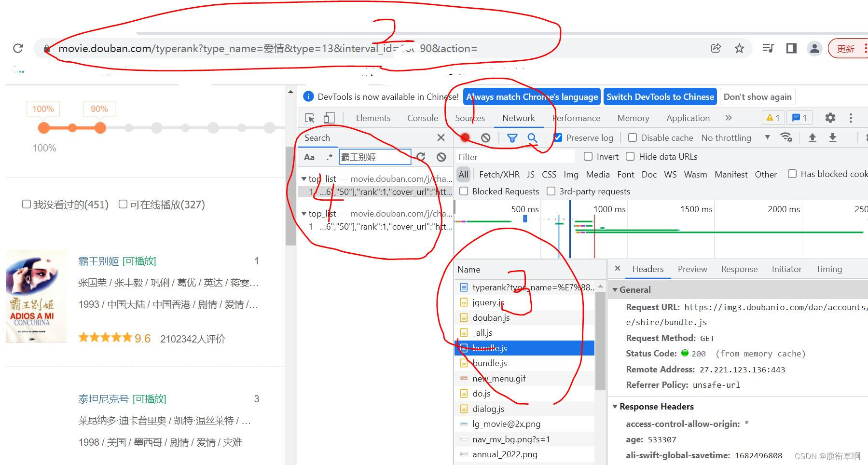This screenshot has height=465, width=868.
Task: Click the 100% rating slider node
Action: click(44, 128)
